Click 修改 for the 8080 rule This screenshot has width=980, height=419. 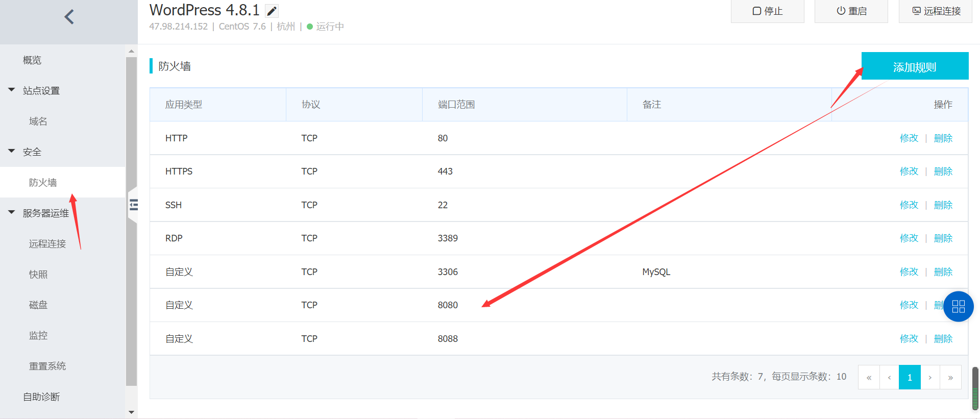[x=909, y=305]
